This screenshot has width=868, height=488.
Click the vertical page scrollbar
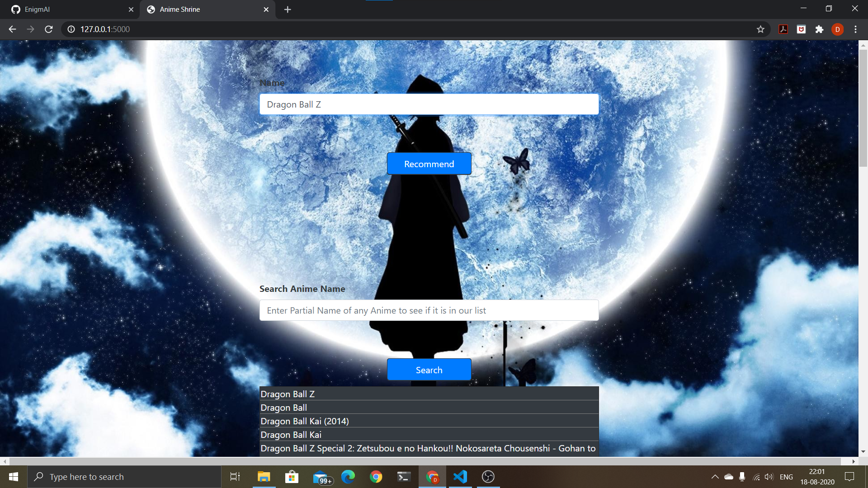tap(863, 108)
